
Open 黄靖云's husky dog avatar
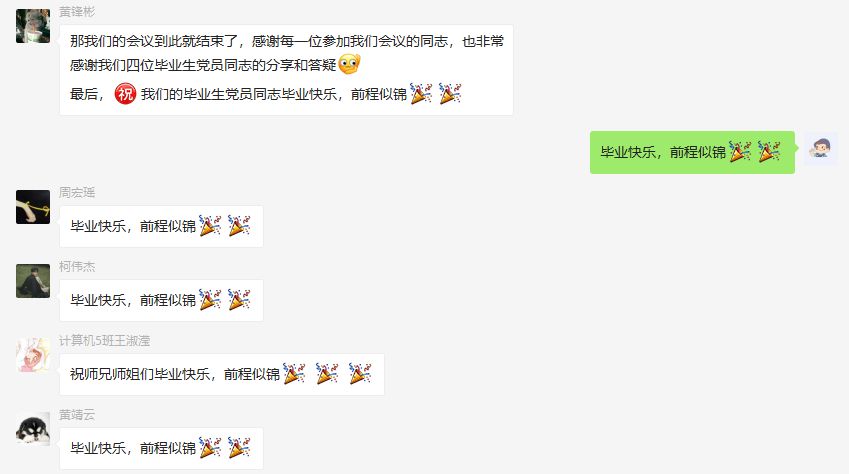[x=33, y=429]
